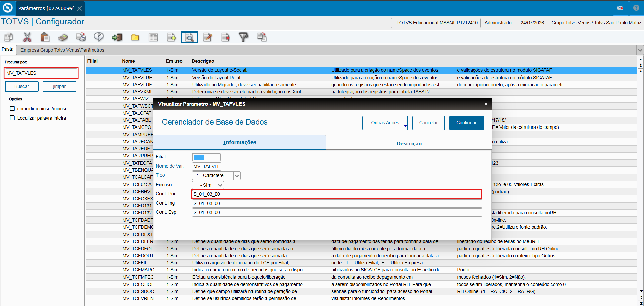Image resolution: width=644 pixels, height=306 pixels.
Task: Expand the Pasta path dropdown
Action: (640, 50)
